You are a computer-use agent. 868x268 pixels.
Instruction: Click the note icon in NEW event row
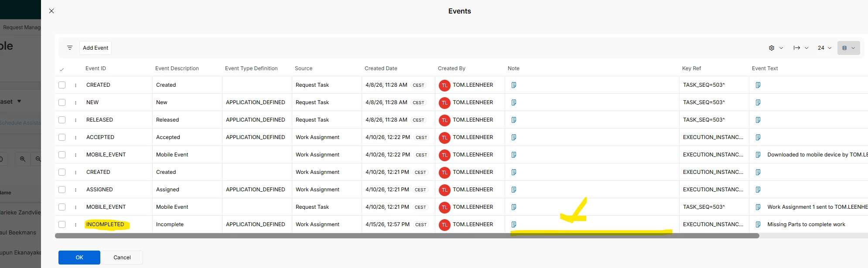[x=514, y=102]
